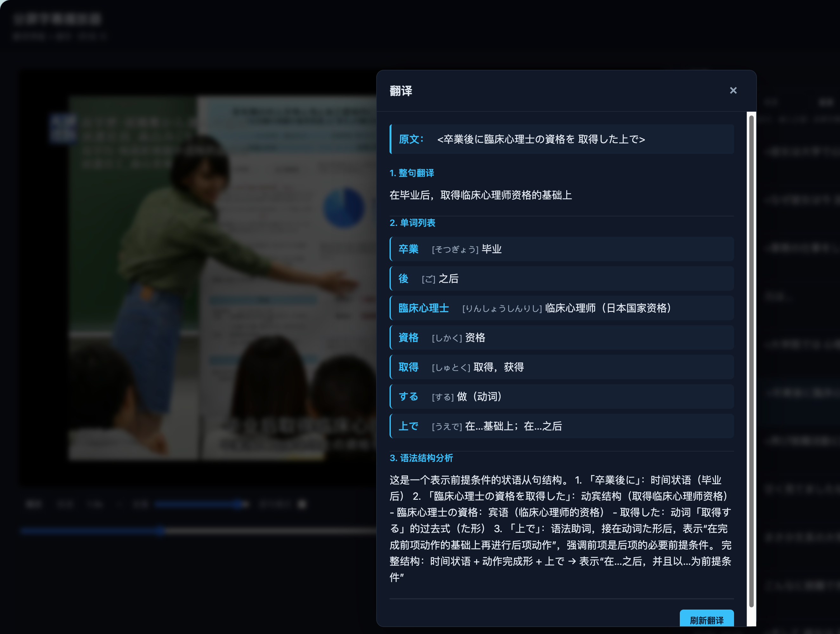Screen dimensions: 840x634
Task: Click the translation panel vertical scrollbar
Action: click(751, 361)
